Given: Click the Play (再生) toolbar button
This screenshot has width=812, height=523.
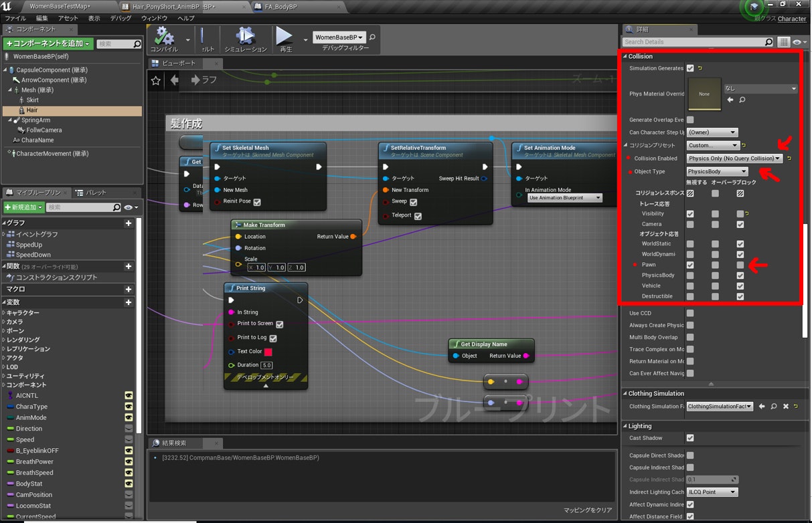Looking at the screenshot, I should 285,35.
